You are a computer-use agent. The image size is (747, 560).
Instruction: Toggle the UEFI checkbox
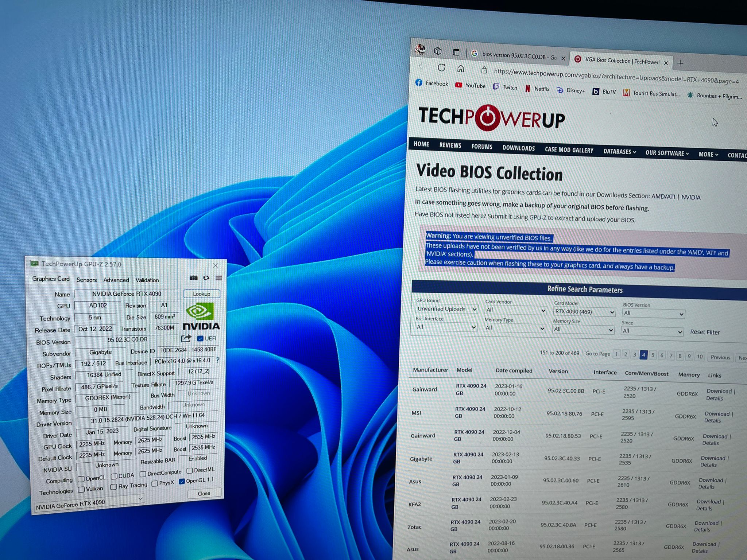tap(200, 339)
